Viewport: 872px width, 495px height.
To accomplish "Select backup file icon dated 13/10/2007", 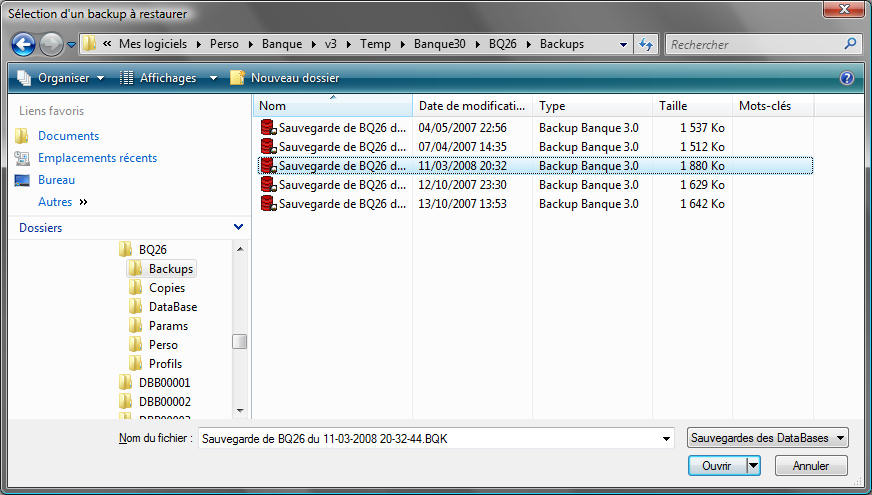I will pos(268,204).
